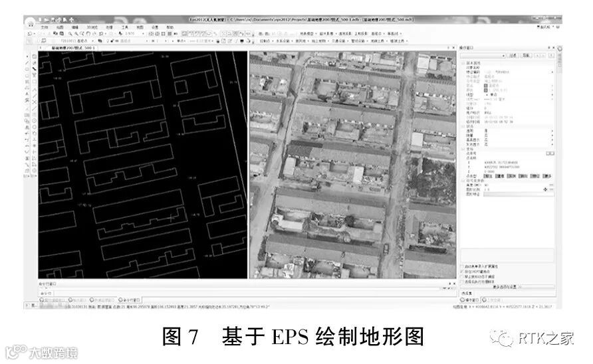
Task: Open the 地貌土质 category dropdown
Action: coord(378,41)
